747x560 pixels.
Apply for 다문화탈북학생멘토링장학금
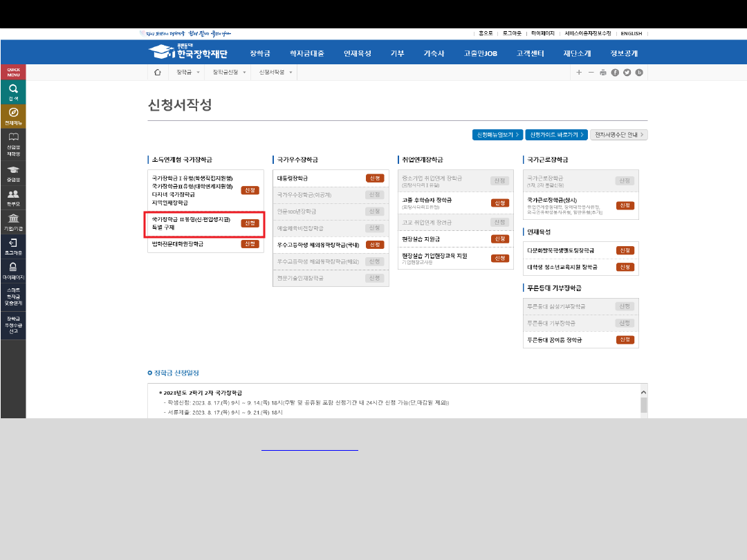click(x=625, y=250)
